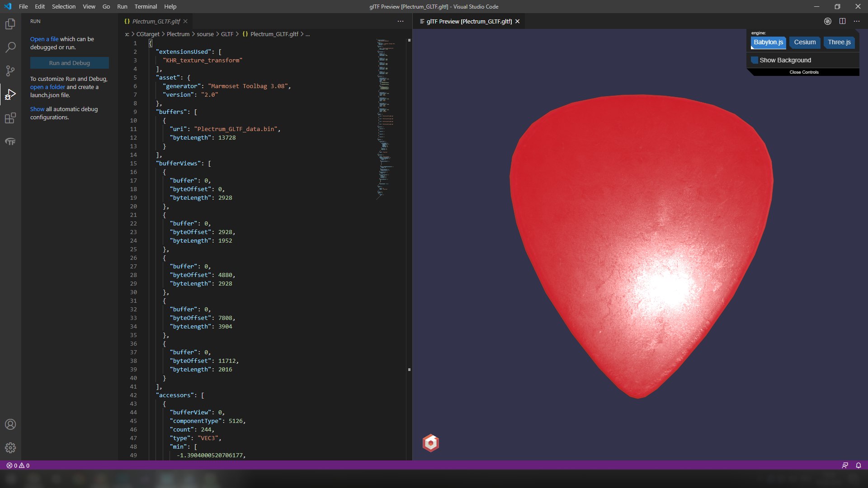Screen dimensions: 868x488
Task: Switch preview engine to Babylon.js
Action: pyautogui.click(x=768, y=42)
